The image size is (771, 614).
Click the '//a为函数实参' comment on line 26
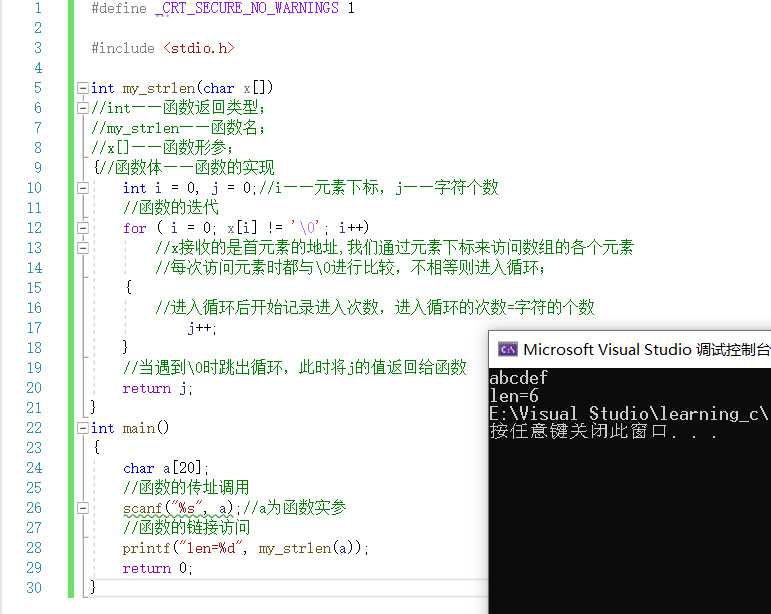tap(295, 507)
